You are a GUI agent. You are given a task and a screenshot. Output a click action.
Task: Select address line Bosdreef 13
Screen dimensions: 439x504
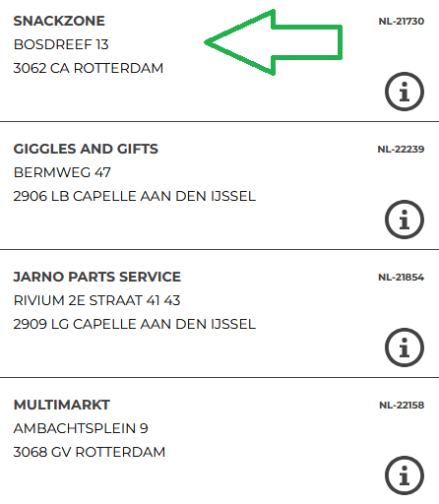[61, 44]
